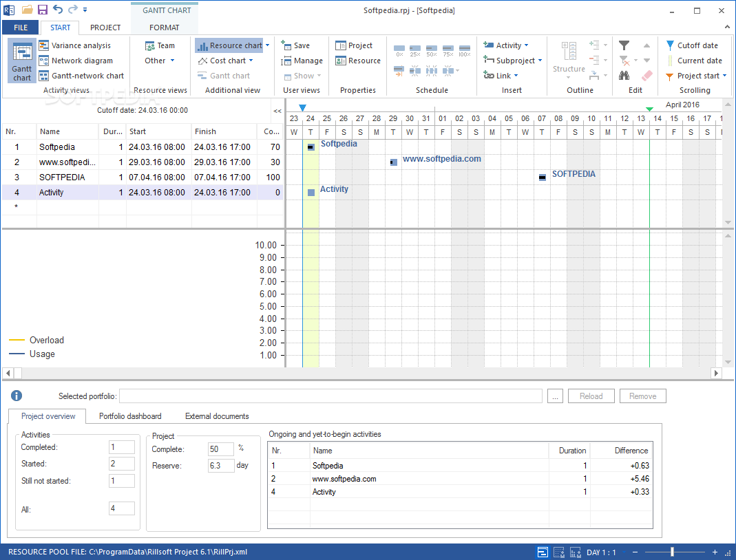
Task: Select the SOFTPEDIA bar in the Gantt chart
Action: (x=542, y=177)
